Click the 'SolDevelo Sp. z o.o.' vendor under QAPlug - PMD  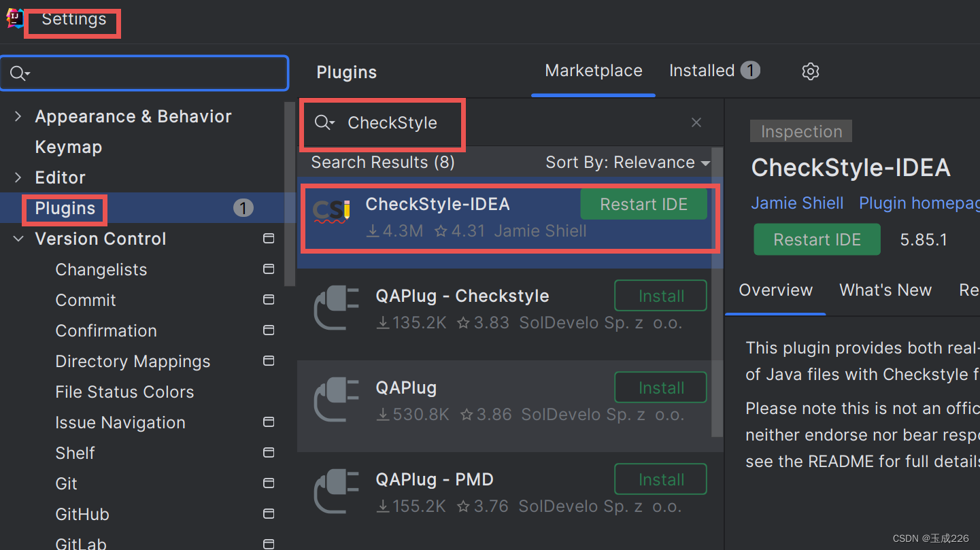click(x=601, y=506)
